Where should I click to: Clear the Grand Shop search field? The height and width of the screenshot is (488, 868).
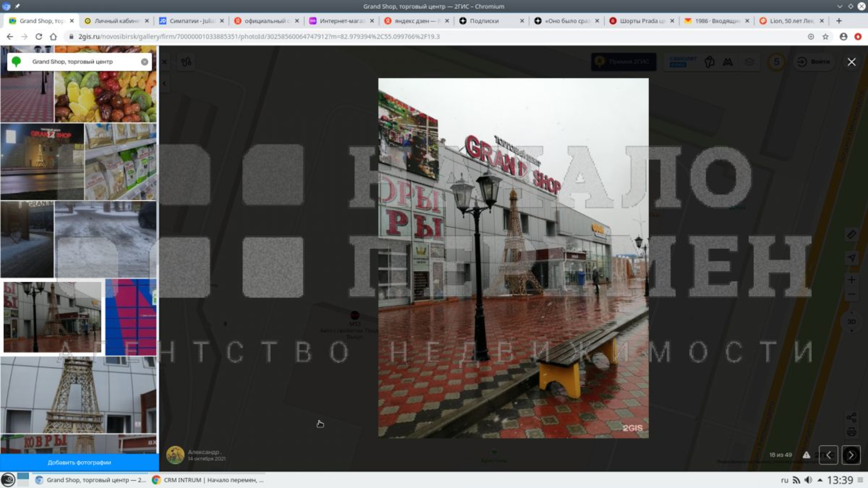pos(145,62)
